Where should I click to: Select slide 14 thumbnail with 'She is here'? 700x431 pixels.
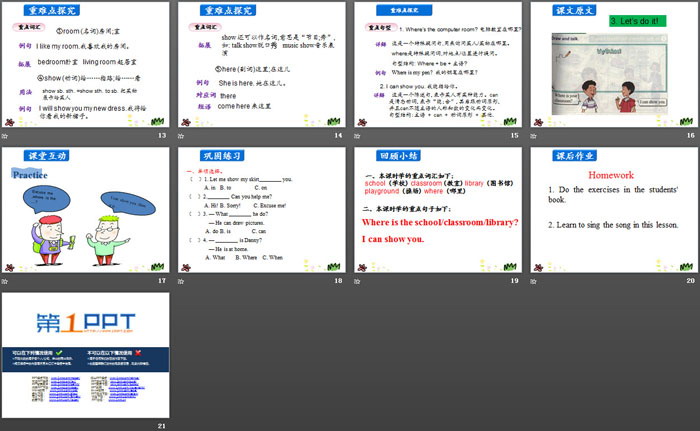pyautogui.click(x=262, y=64)
